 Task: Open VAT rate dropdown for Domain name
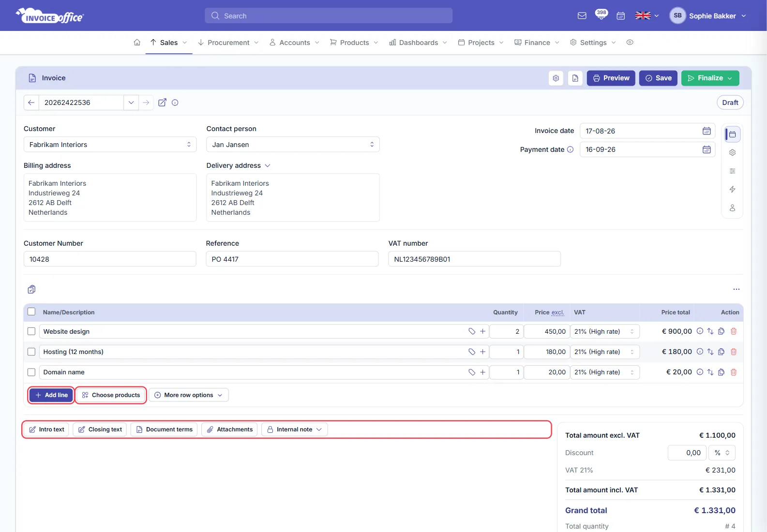[605, 372]
